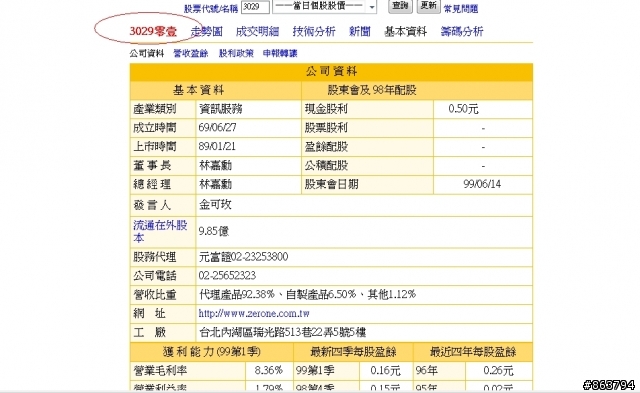
Task: Open the 當日個股股價 dropdown
Action: [324, 7]
